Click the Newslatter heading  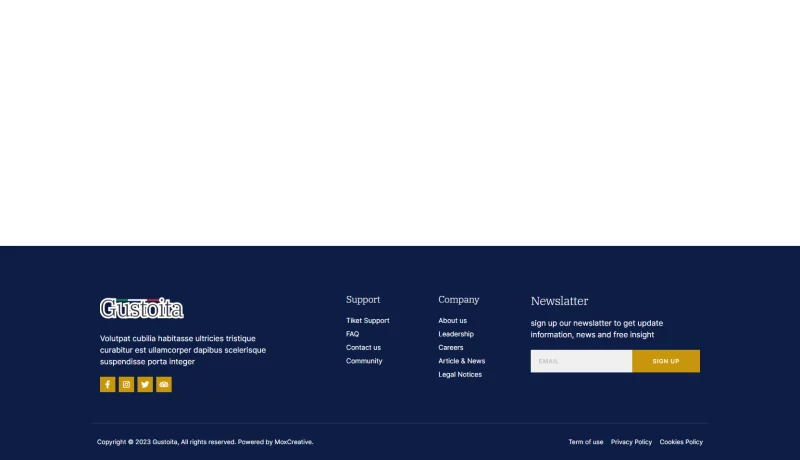coord(559,301)
